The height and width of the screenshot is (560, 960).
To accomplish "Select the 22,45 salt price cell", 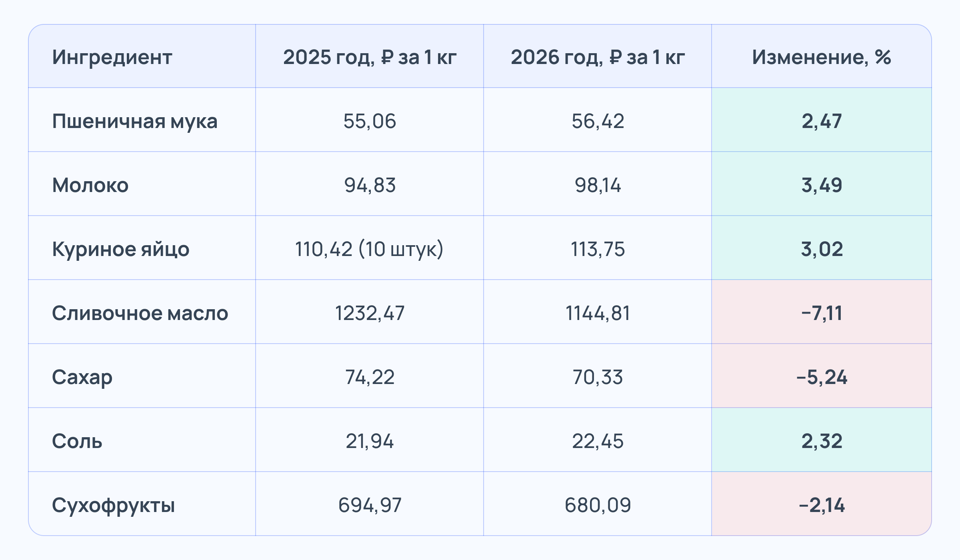I will click(598, 441).
